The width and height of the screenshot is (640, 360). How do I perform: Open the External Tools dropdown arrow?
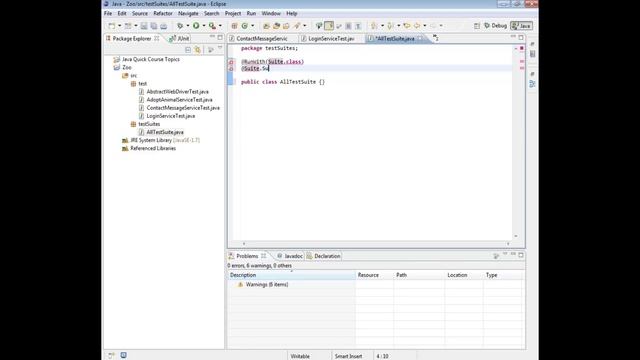pos(220,26)
